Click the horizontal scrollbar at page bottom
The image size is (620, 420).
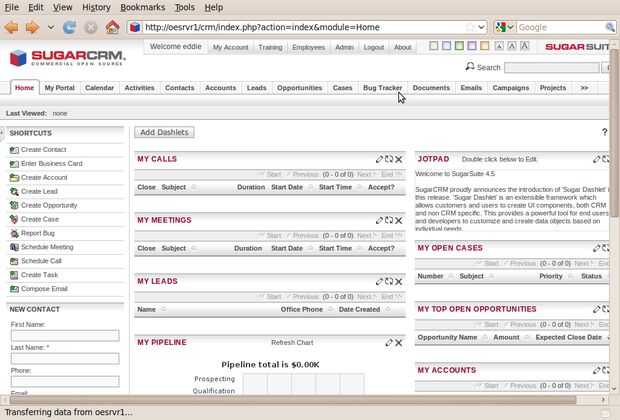pos(293,400)
